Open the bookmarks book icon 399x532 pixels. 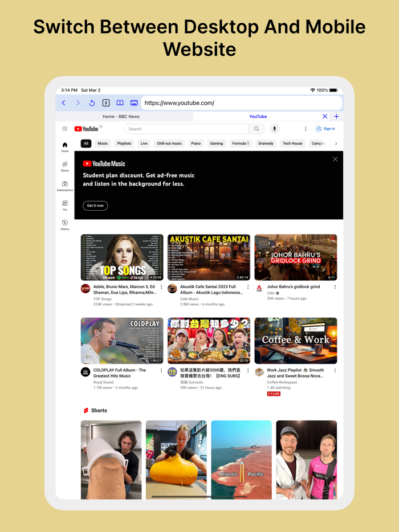120,103
